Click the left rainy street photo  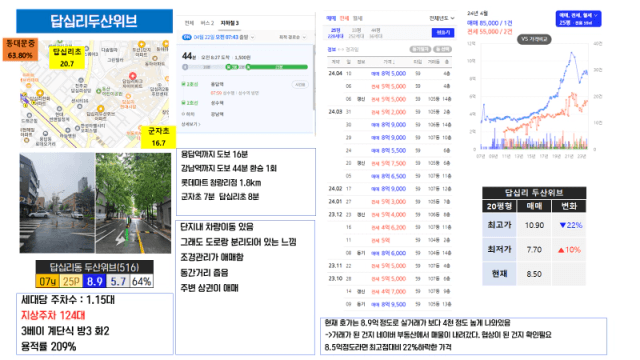click(57, 203)
